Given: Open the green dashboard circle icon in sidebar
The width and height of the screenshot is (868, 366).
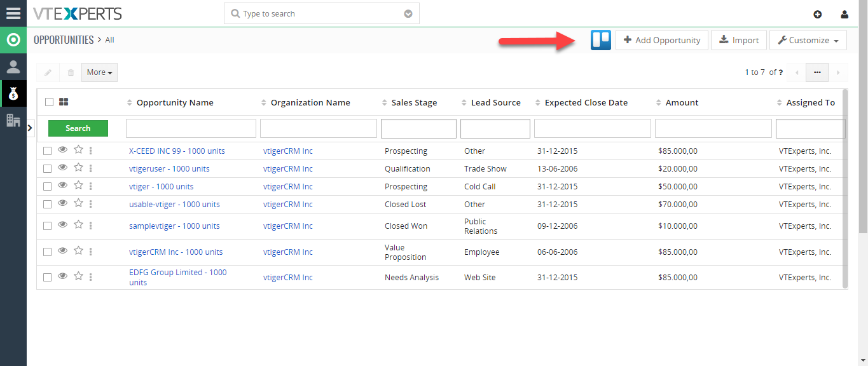Looking at the screenshot, I should (13, 40).
